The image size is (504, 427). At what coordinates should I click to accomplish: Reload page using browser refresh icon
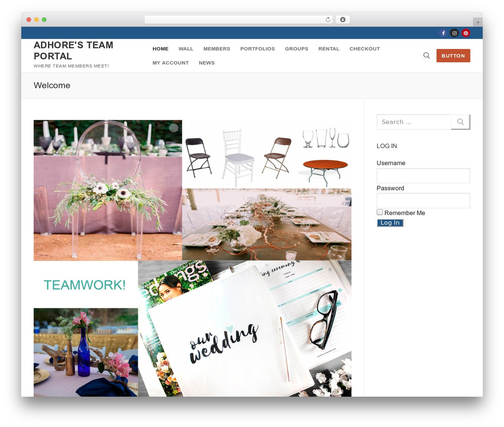(328, 20)
